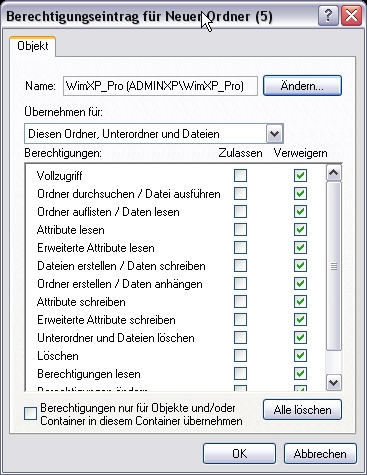The height and width of the screenshot is (475, 367).
Task: Close the Berechtigungseintrag dialog
Action: [351, 16]
